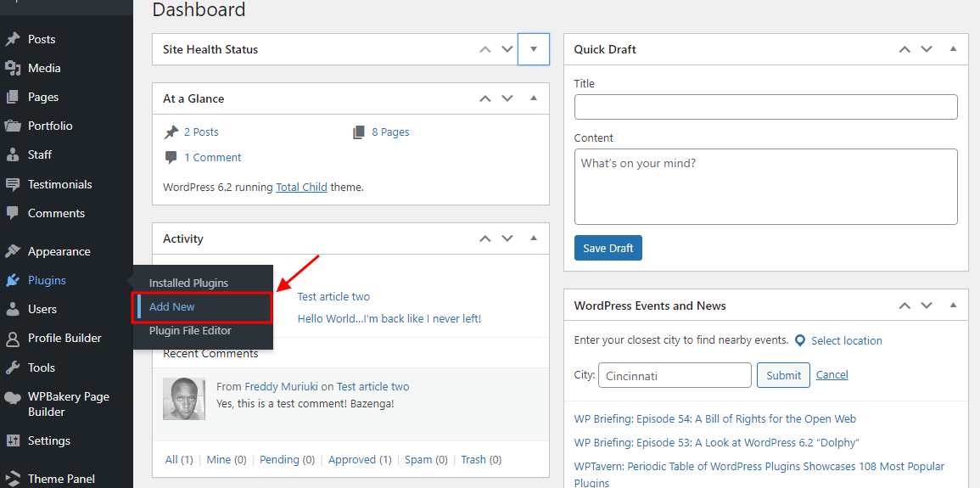Click the Portfolio folder icon
Viewport: 980px width, 488px height.
pyautogui.click(x=13, y=126)
